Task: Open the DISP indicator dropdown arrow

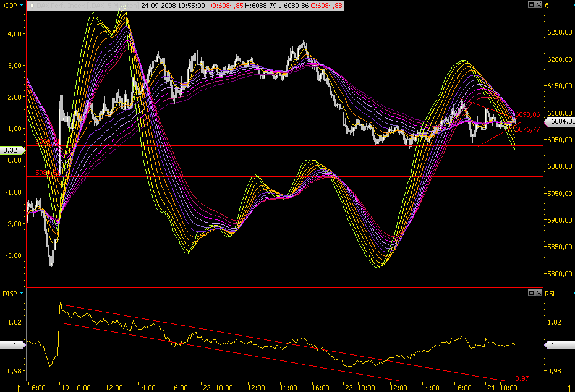Action: pos(22,293)
